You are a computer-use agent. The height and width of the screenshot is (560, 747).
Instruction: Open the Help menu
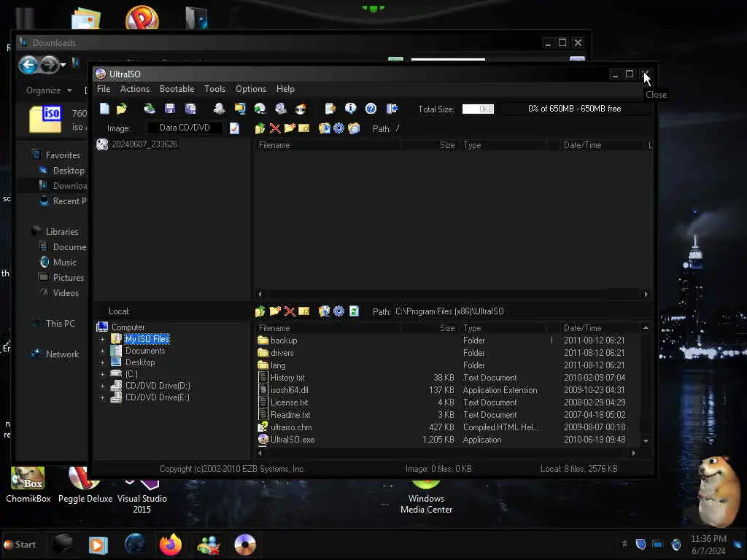(x=285, y=89)
